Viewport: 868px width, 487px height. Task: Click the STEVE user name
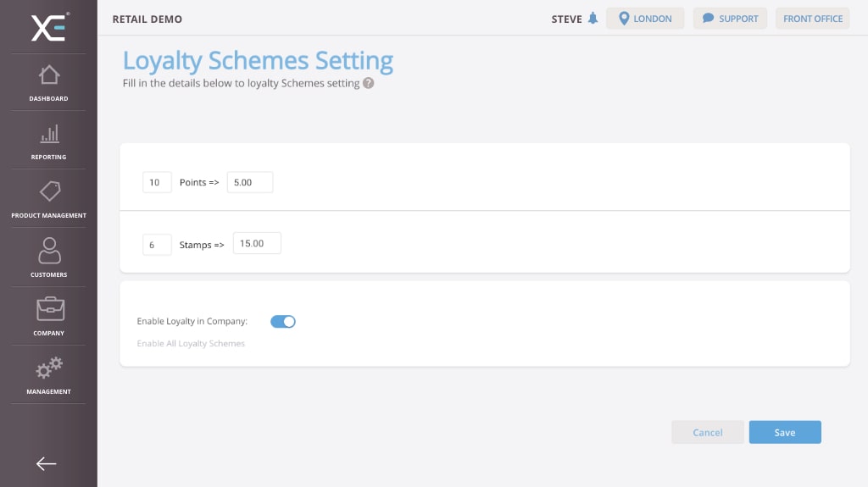pyautogui.click(x=566, y=19)
